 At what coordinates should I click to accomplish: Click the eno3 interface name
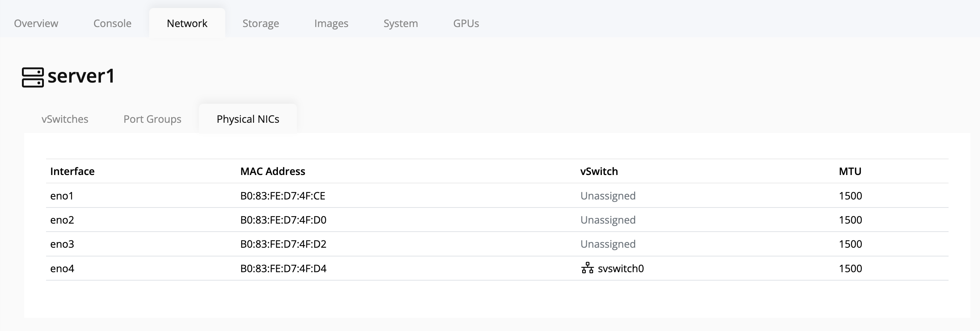click(62, 244)
